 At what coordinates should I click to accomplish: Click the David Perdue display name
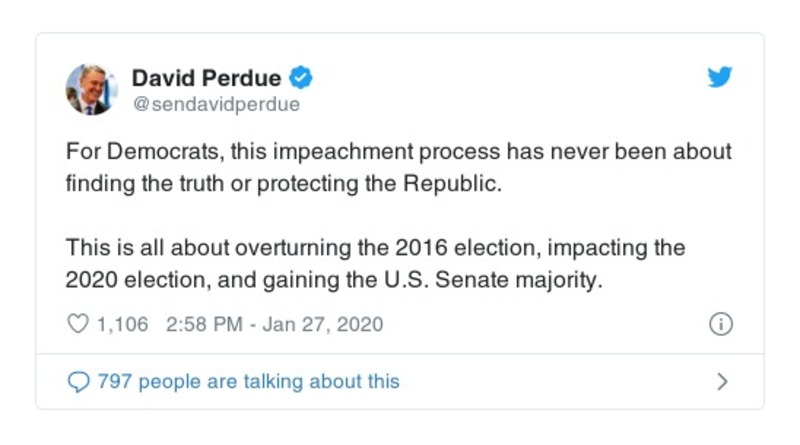[206, 78]
